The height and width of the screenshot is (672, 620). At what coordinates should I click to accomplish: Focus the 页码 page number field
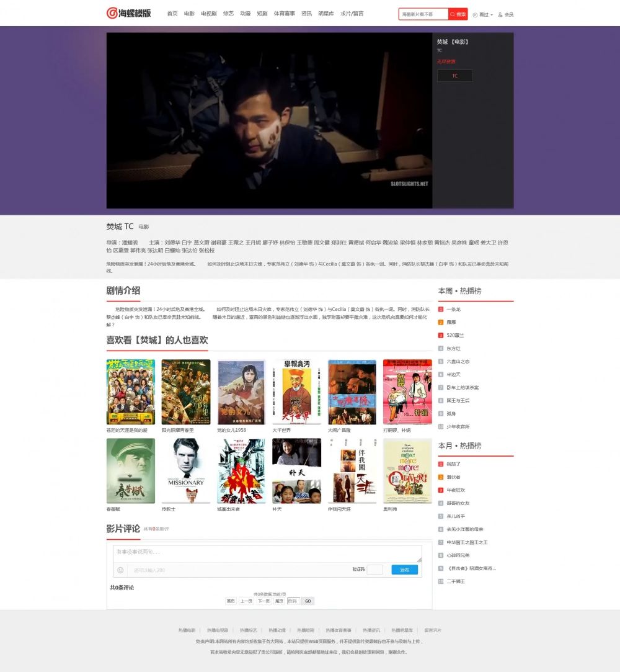pyautogui.click(x=293, y=601)
